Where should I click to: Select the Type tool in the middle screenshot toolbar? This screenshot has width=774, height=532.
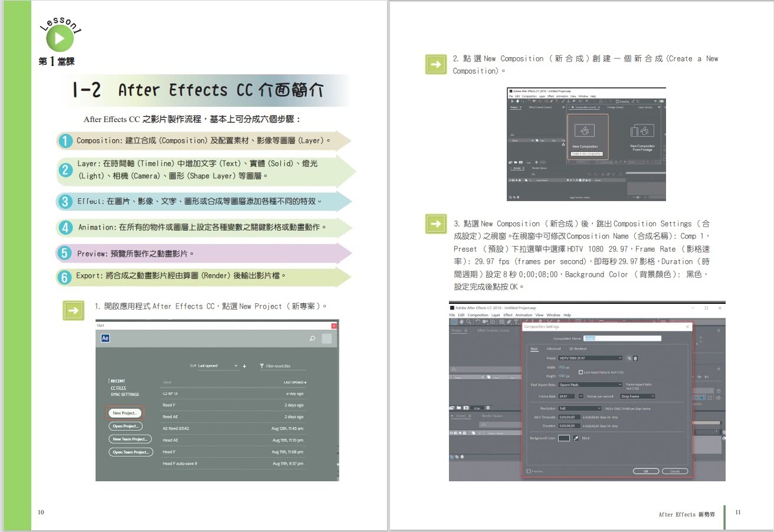point(556,101)
